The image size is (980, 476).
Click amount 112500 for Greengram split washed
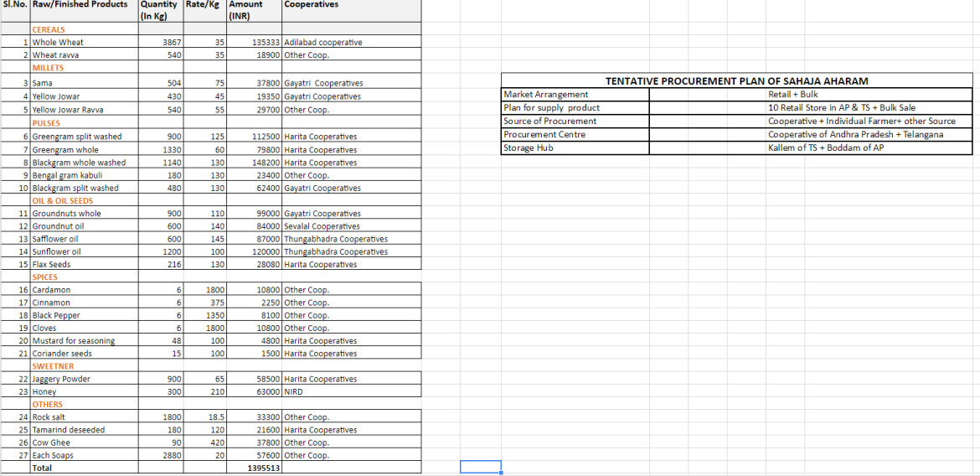(x=255, y=137)
